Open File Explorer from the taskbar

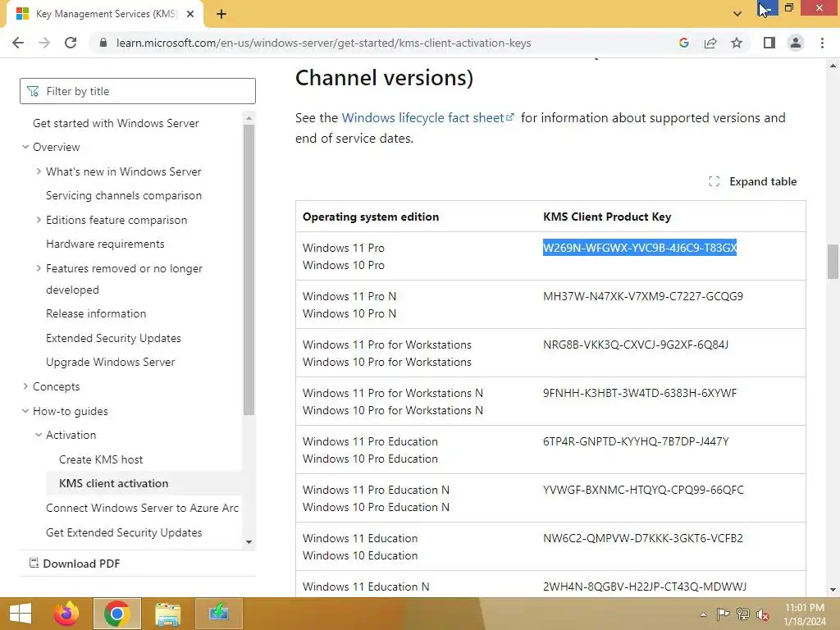coord(167,614)
